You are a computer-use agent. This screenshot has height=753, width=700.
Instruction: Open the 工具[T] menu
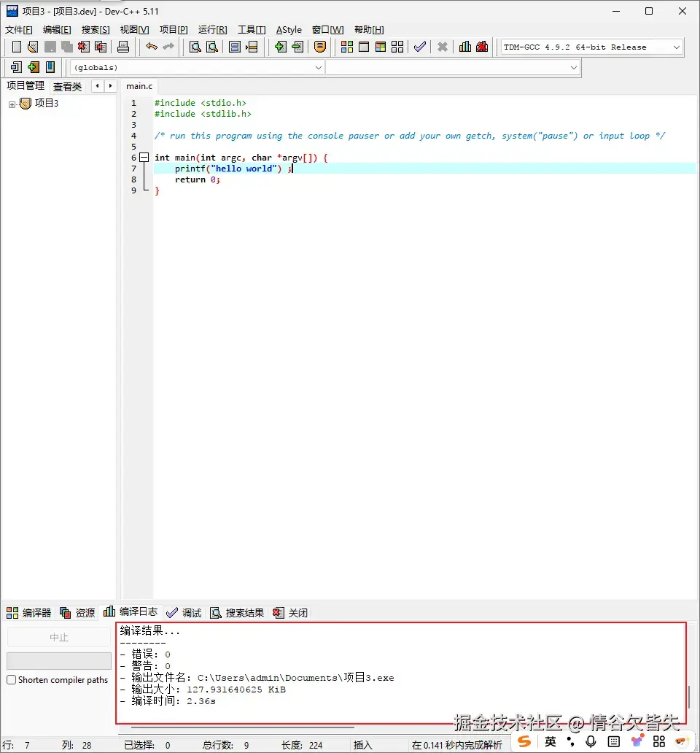click(252, 30)
